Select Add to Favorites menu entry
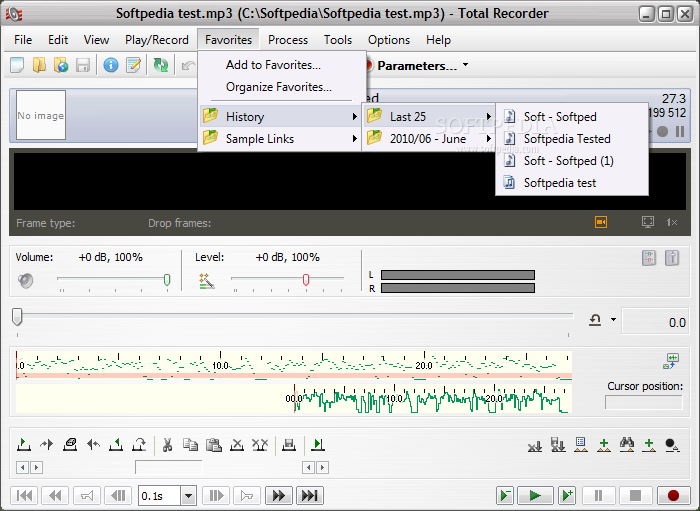 click(x=282, y=65)
